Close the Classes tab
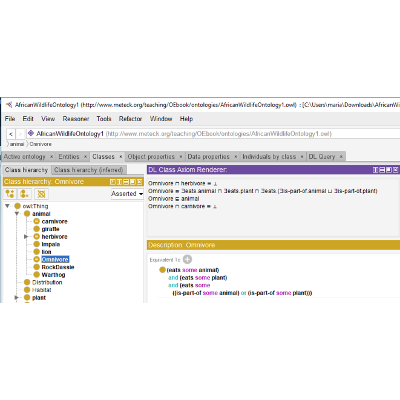This screenshot has height=400, width=400. 121,157
